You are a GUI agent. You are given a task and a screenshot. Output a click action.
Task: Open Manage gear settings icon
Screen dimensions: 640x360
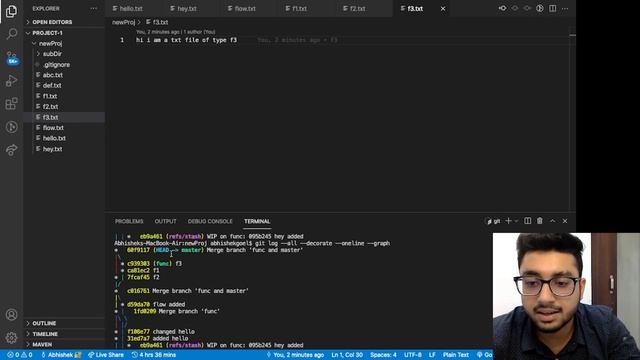(11, 338)
